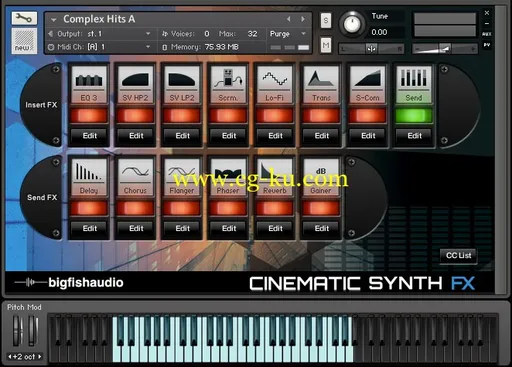Open instrument edit mode with wrench icon
This screenshot has width=512, height=367.
coord(24,19)
